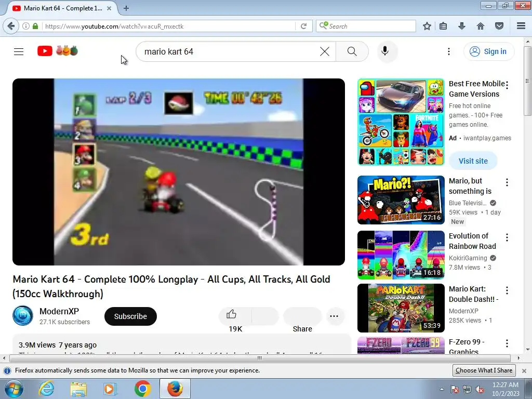Open options for Best Free Mobile Game ad
This screenshot has width=532, height=399.
[507, 85]
